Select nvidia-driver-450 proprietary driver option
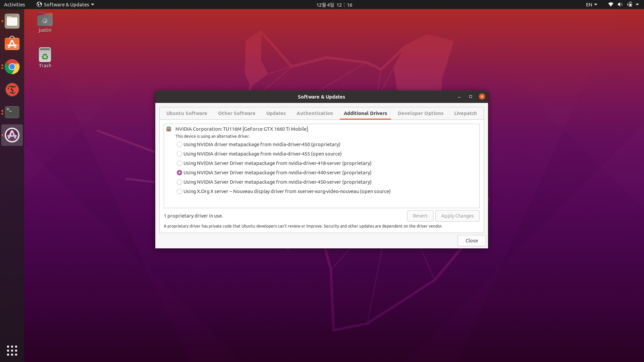644x362 pixels. pyautogui.click(x=179, y=144)
